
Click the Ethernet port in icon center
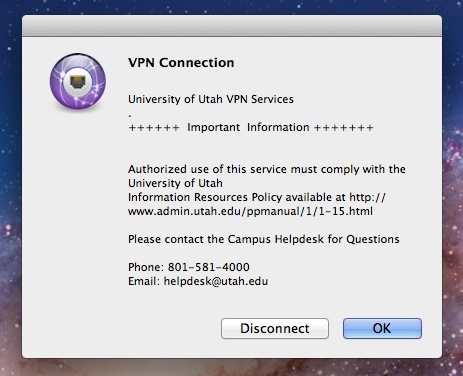(78, 82)
